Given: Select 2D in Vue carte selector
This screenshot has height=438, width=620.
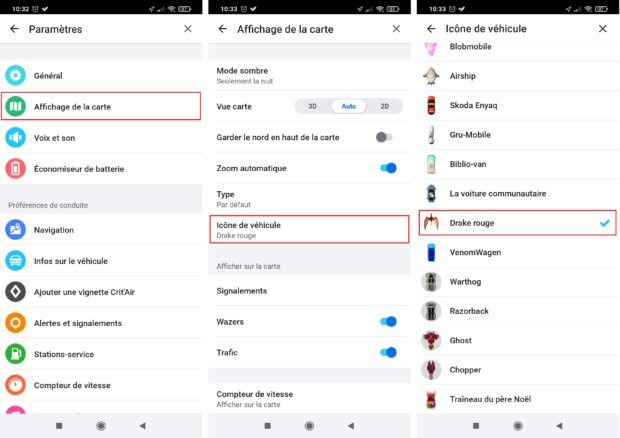Looking at the screenshot, I should click(384, 106).
